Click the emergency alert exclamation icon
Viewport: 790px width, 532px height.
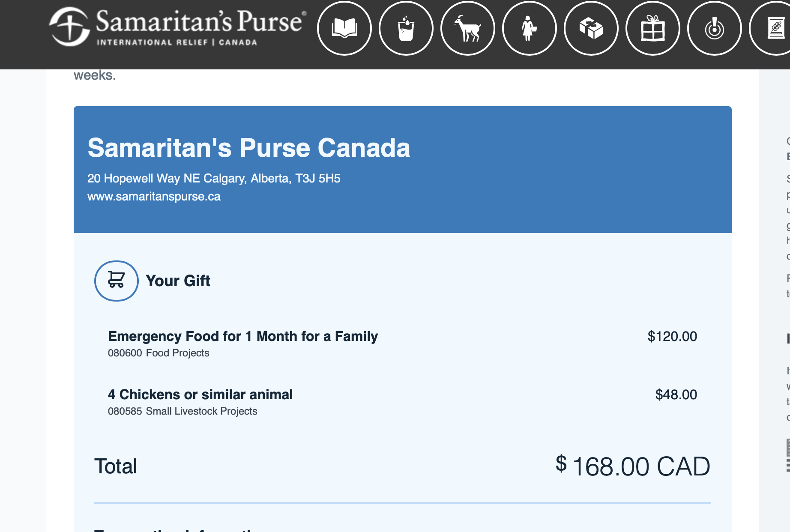tap(714, 29)
